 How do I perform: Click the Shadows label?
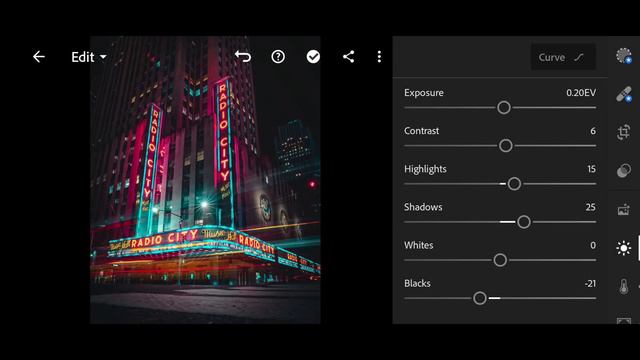423,207
